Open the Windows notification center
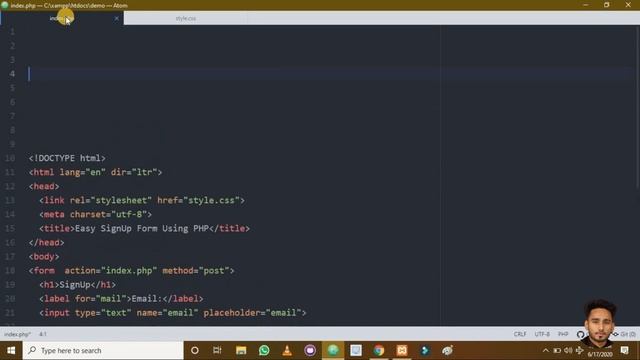 click(x=624, y=351)
